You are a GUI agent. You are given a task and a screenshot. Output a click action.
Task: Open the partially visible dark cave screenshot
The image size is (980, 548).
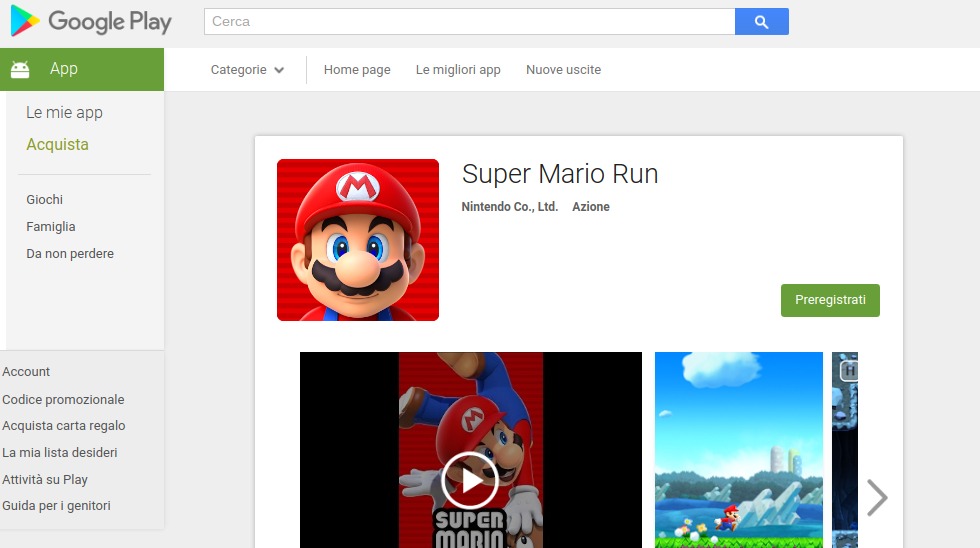[845, 450]
